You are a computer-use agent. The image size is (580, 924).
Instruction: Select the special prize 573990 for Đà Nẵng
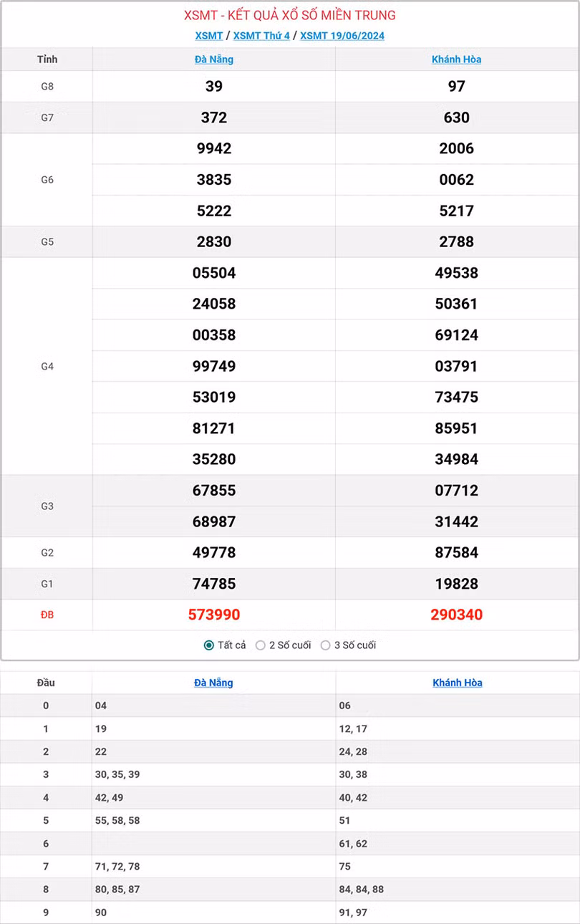click(213, 615)
